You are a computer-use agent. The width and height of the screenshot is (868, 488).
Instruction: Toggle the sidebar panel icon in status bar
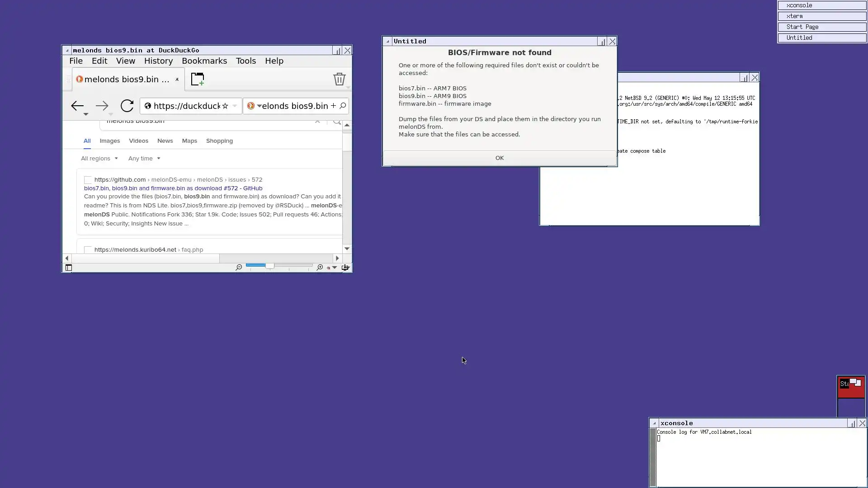tap(69, 267)
